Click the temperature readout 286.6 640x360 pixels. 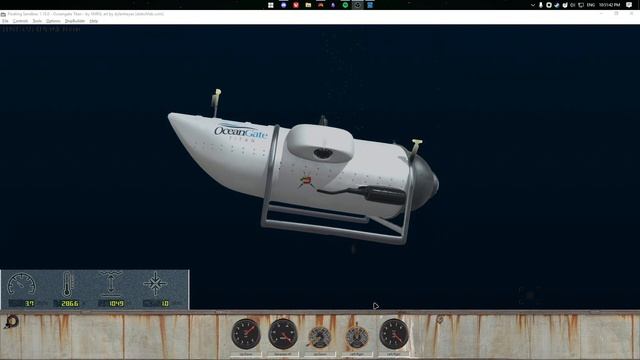coord(67,303)
